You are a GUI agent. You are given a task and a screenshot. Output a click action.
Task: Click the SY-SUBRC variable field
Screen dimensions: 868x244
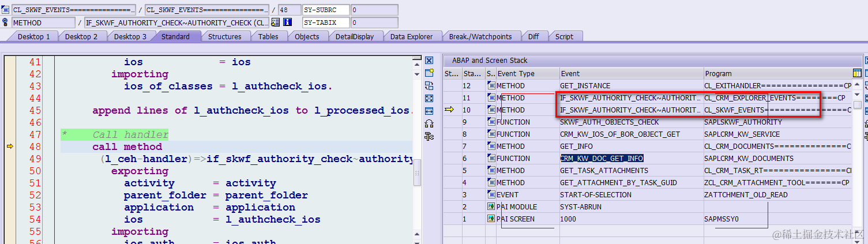point(326,10)
